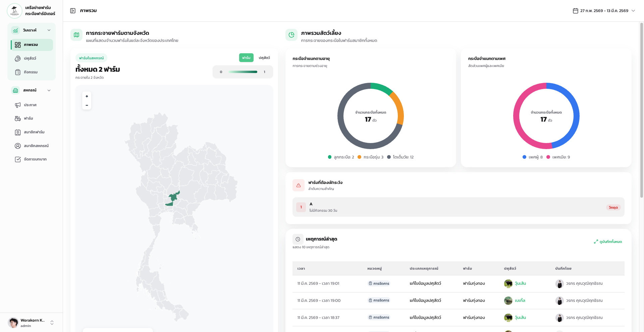The height and width of the screenshot is (332, 644).
Task: Click the calendar icon by date range
Action: point(575,11)
